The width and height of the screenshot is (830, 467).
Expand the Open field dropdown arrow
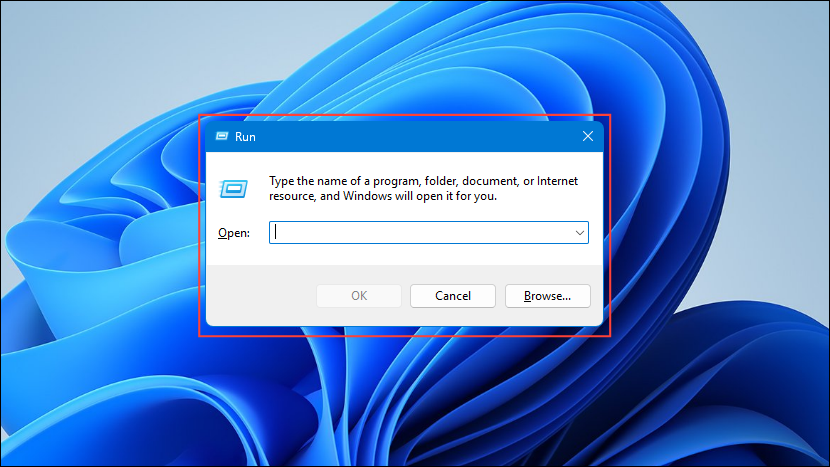click(580, 233)
